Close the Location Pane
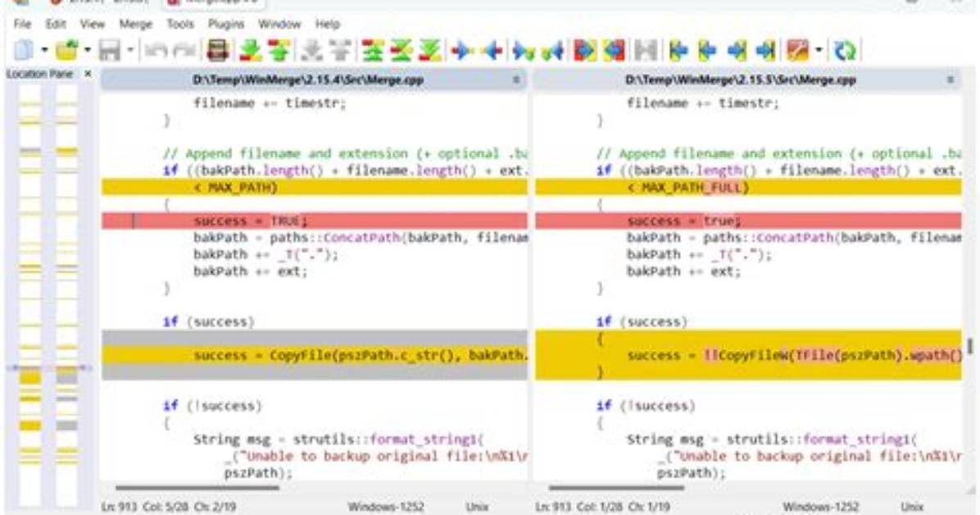 [x=88, y=74]
